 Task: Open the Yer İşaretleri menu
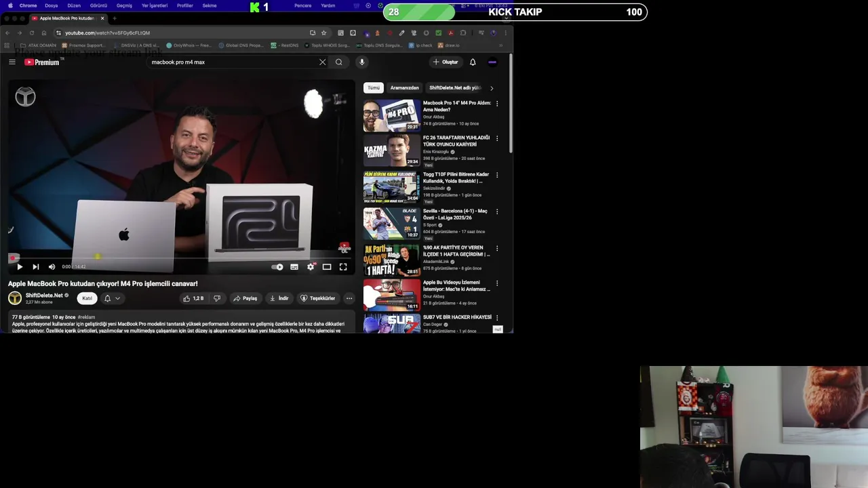point(155,5)
